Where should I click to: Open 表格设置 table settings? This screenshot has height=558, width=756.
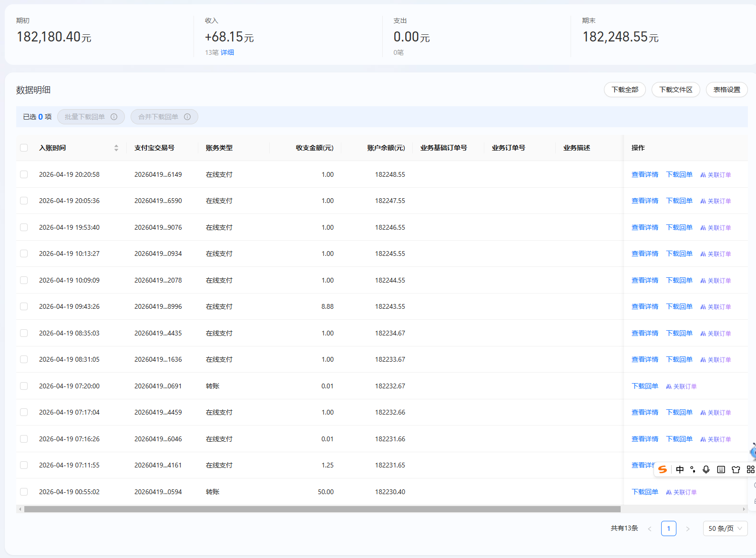726,90
